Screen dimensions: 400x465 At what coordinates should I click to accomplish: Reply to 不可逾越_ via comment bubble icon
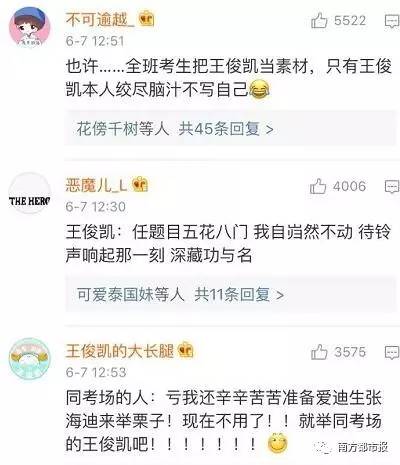392,21
